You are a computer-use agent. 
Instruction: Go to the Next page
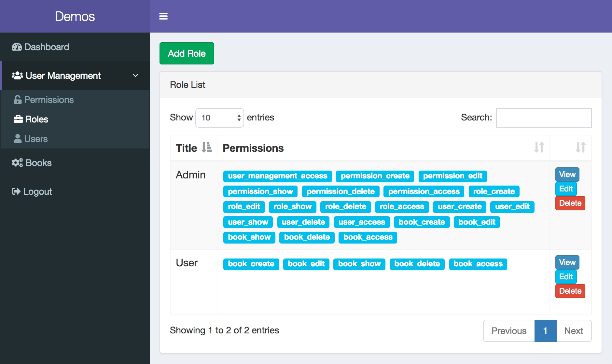coord(574,331)
